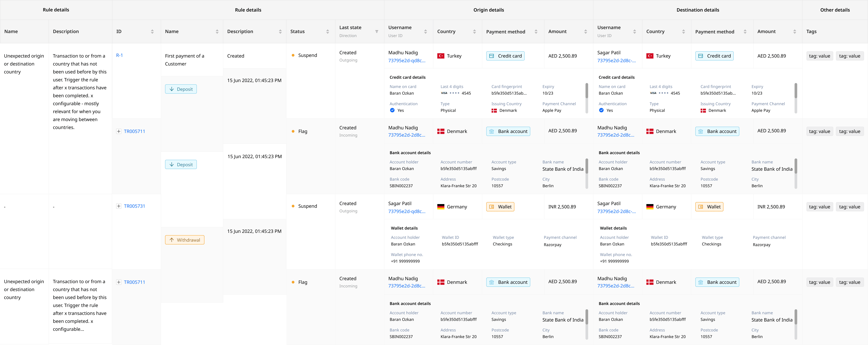This screenshot has height=345, width=868.
Task: Click the Withdrawal type badge
Action: coord(185,240)
